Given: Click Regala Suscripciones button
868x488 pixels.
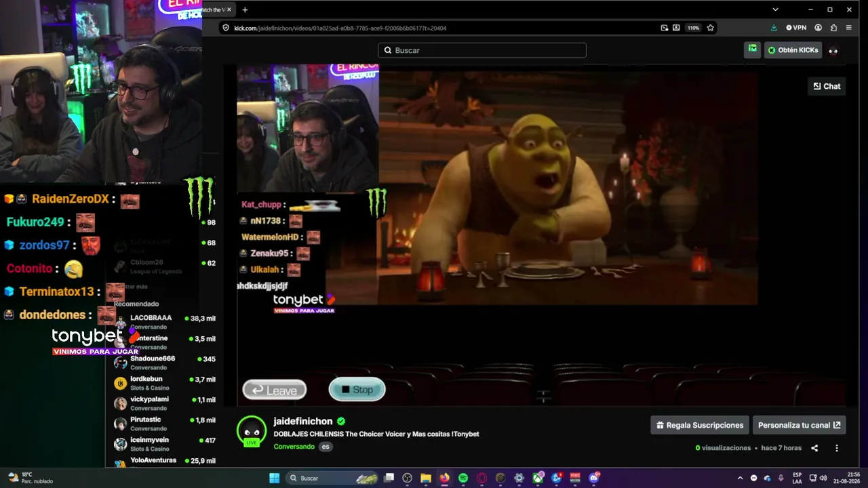Looking at the screenshot, I should tap(700, 425).
